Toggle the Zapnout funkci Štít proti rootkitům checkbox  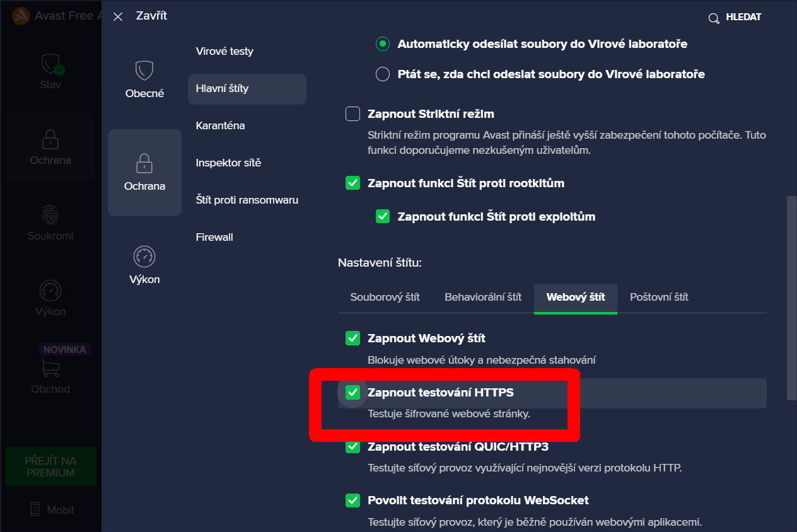click(352, 183)
